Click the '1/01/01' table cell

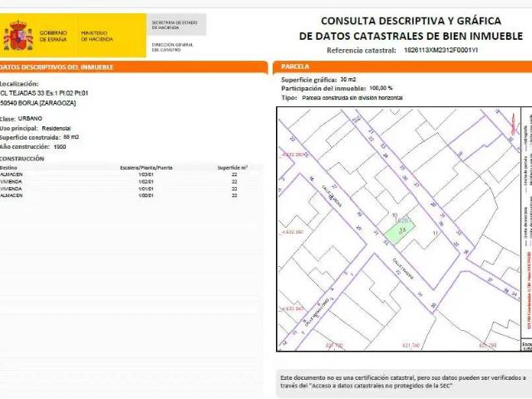click(x=146, y=189)
